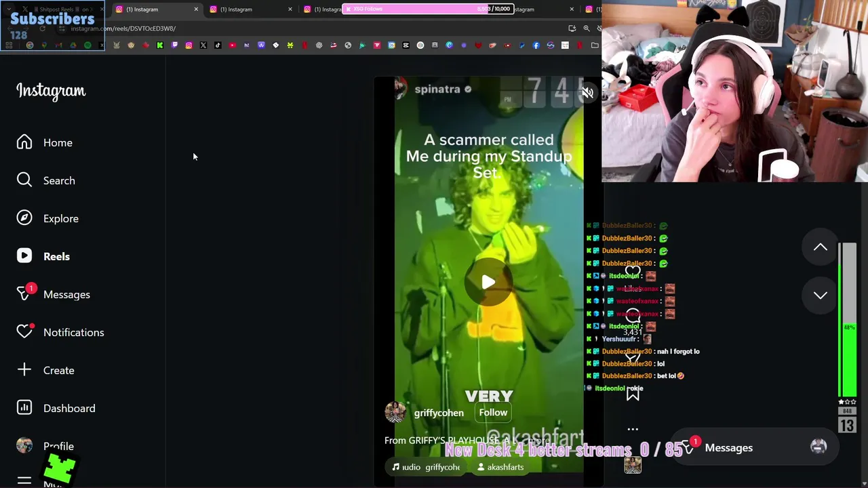Follow griffycohen with the Follow button
Image resolution: width=868 pixels, height=488 pixels.
click(493, 412)
